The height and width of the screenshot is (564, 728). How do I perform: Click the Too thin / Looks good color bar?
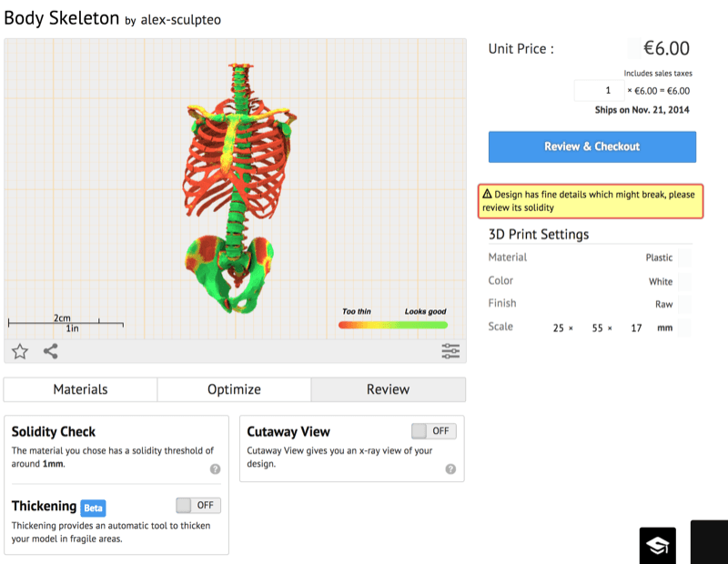[x=392, y=324]
